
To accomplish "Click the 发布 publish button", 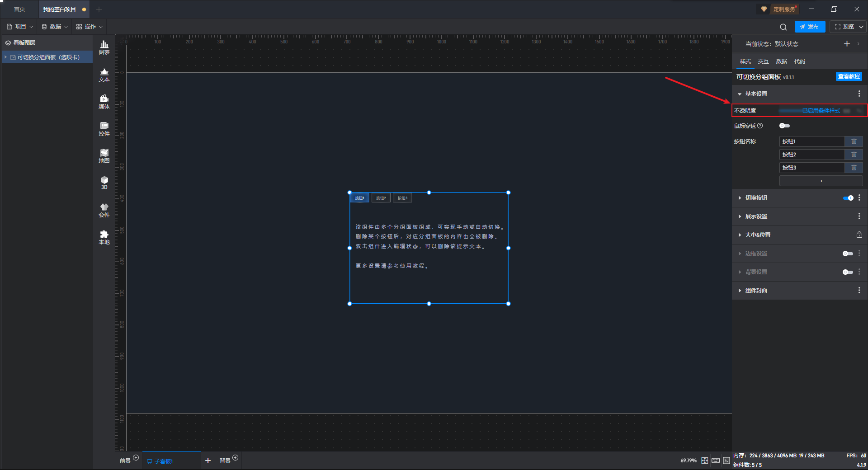I will 810,27.
